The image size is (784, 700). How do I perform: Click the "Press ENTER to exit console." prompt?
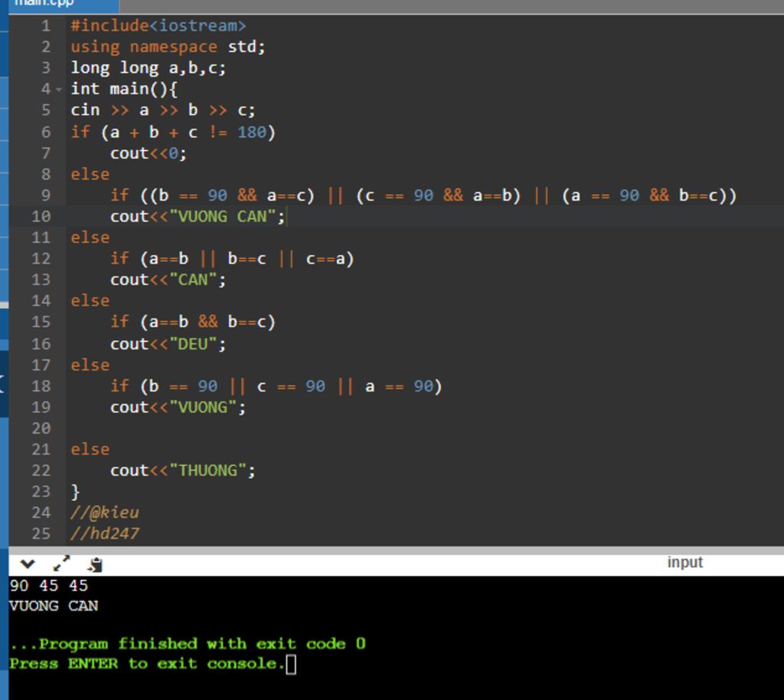pos(148,664)
